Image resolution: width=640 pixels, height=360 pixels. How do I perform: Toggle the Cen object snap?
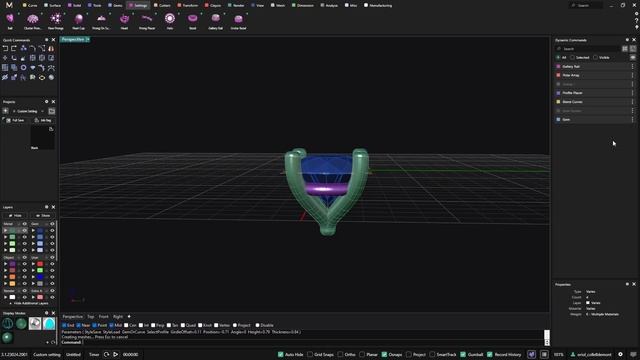click(126, 325)
